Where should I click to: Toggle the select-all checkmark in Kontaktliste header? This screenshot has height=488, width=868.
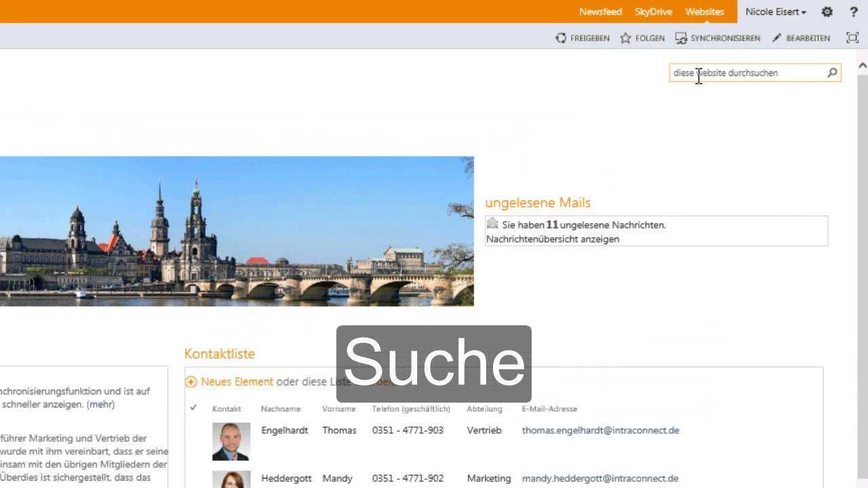[193, 408]
